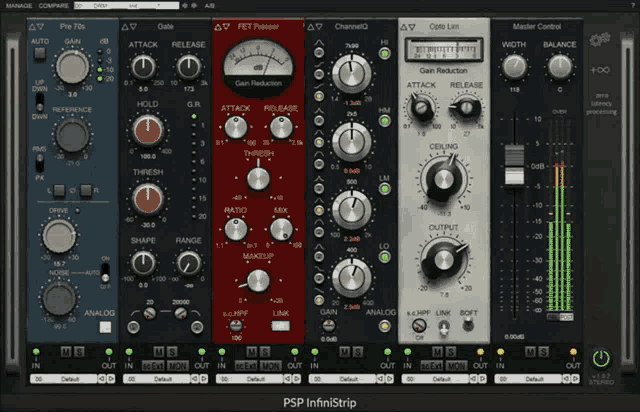The width and height of the screenshot is (640, 412).
Task: Select ChannelQ HM band wide bell shape
Action: (319, 164)
